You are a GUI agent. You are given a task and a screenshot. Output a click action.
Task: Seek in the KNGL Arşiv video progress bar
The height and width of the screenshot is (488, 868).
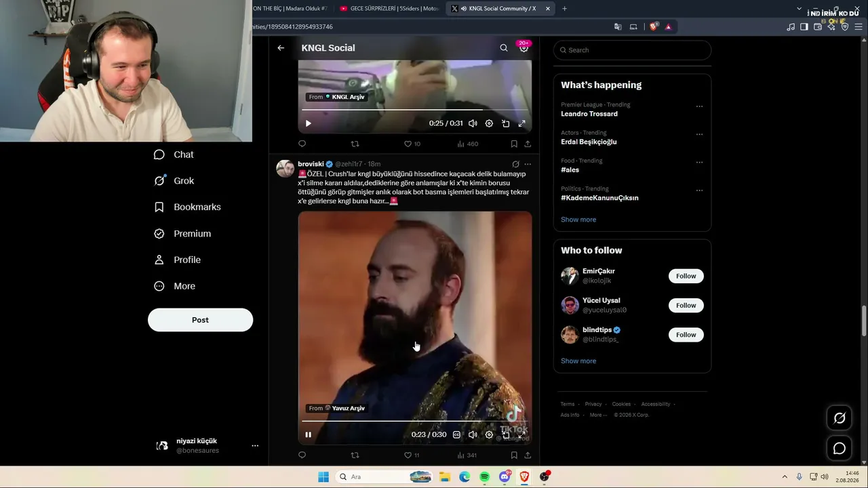tap(415, 110)
